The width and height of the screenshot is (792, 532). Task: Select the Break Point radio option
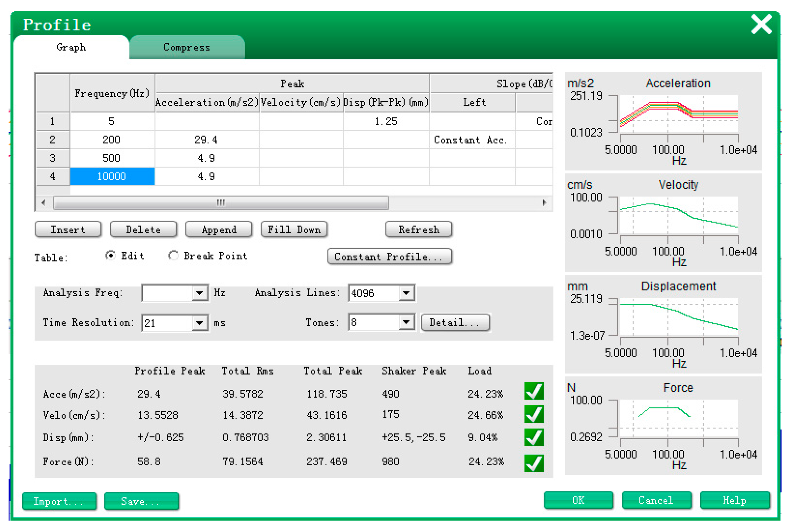(173, 255)
